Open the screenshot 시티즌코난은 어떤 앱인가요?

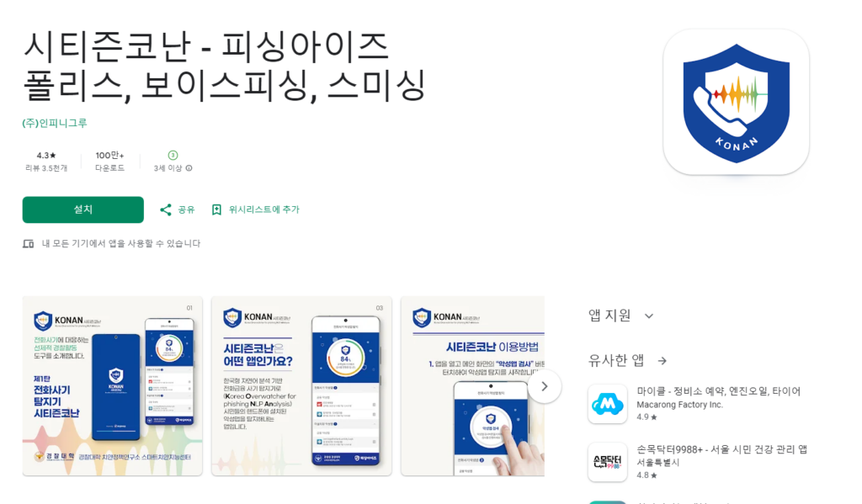tap(302, 386)
